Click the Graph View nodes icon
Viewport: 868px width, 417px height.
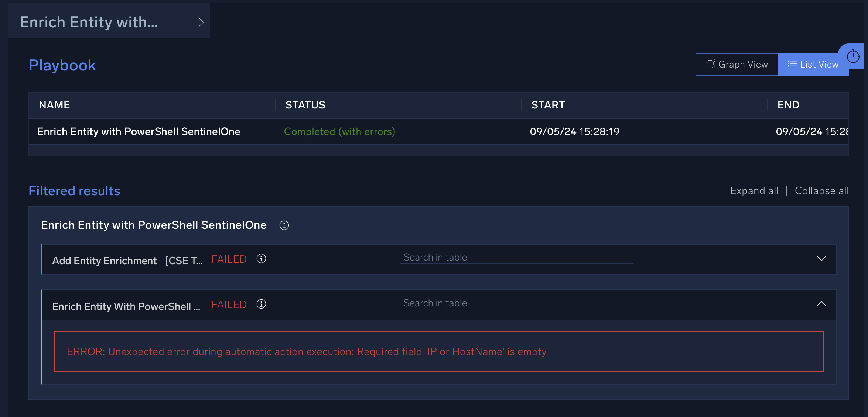click(x=710, y=64)
